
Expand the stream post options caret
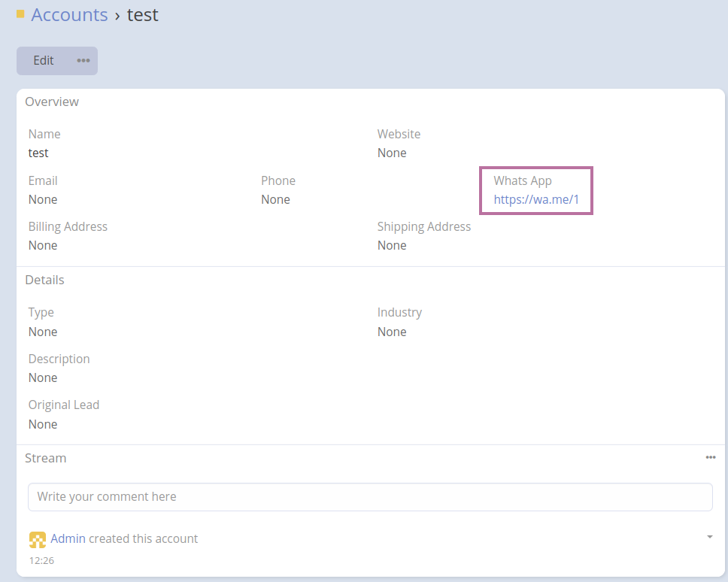tap(710, 537)
